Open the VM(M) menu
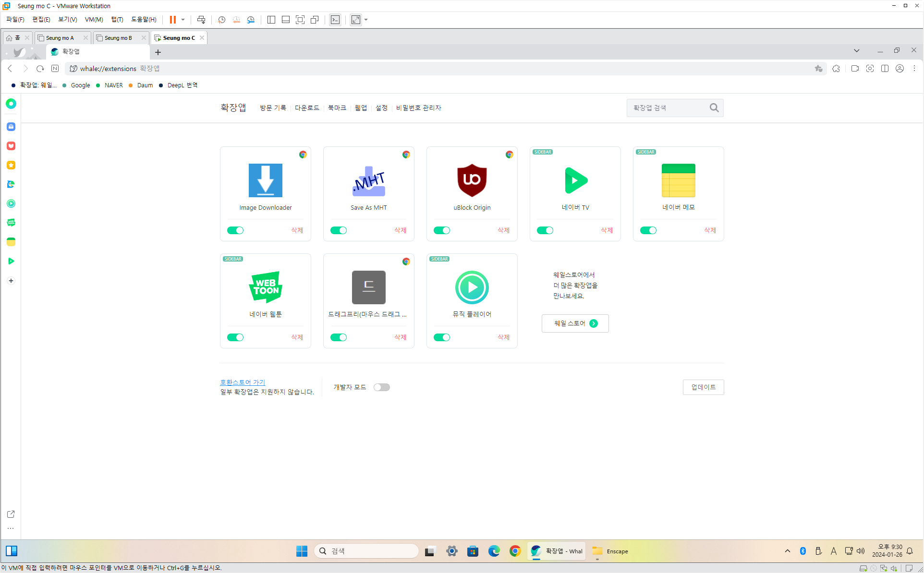Image resolution: width=924 pixels, height=573 pixels. coord(94,20)
